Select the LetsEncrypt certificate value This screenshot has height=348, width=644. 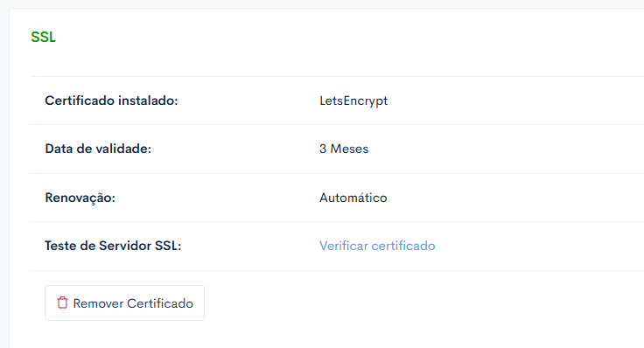(x=353, y=101)
